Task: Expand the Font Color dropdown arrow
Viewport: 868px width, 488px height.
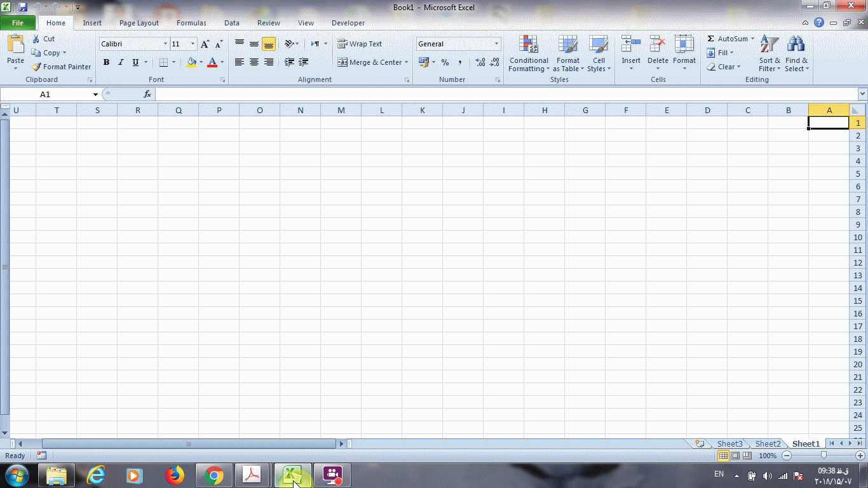Action: 222,62
